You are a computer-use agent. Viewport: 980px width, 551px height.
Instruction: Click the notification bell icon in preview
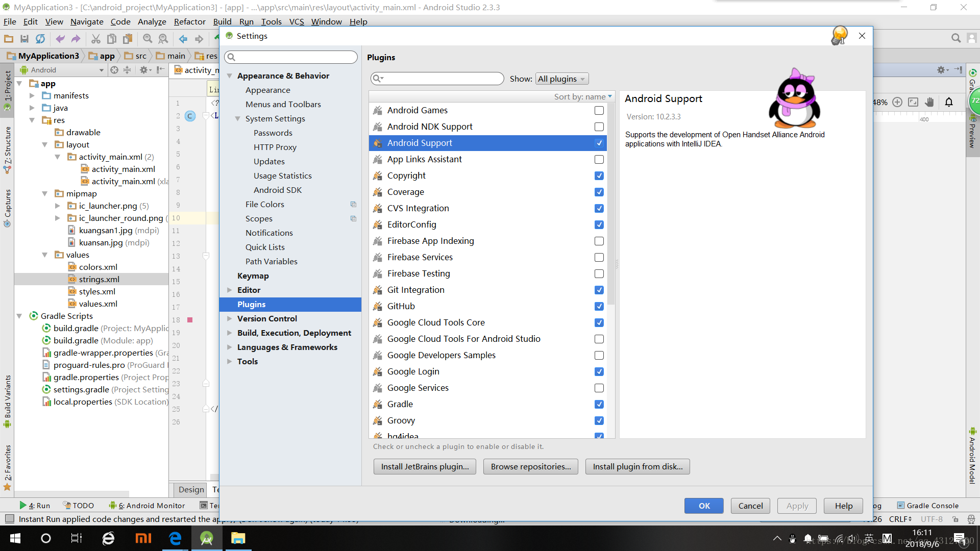click(x=949, y=102)
